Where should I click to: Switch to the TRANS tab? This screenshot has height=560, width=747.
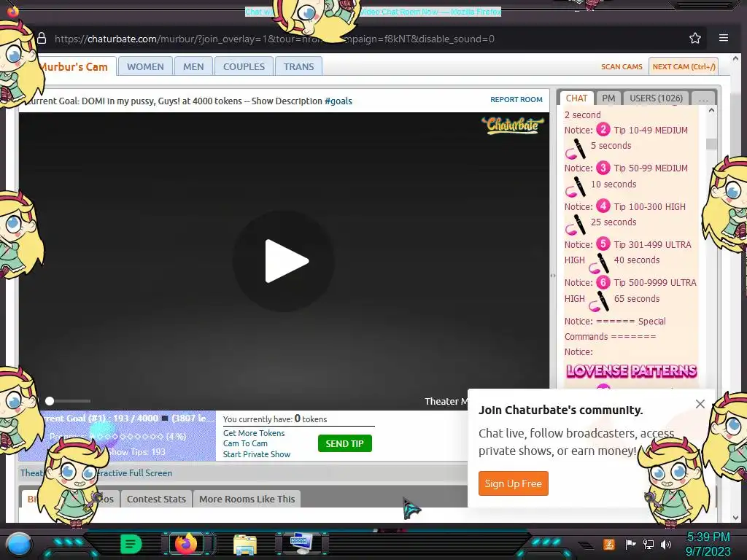(x=298, y=66)
